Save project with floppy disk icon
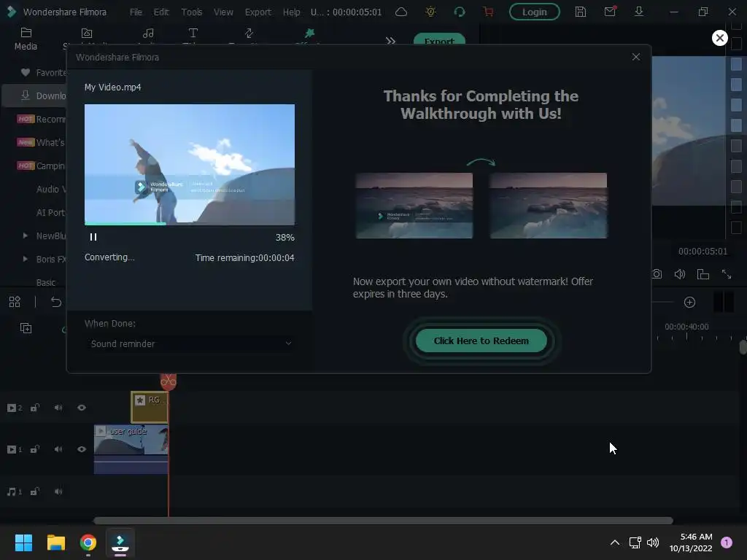The height and width of the screenshot is (560, 747). (580, 12)
